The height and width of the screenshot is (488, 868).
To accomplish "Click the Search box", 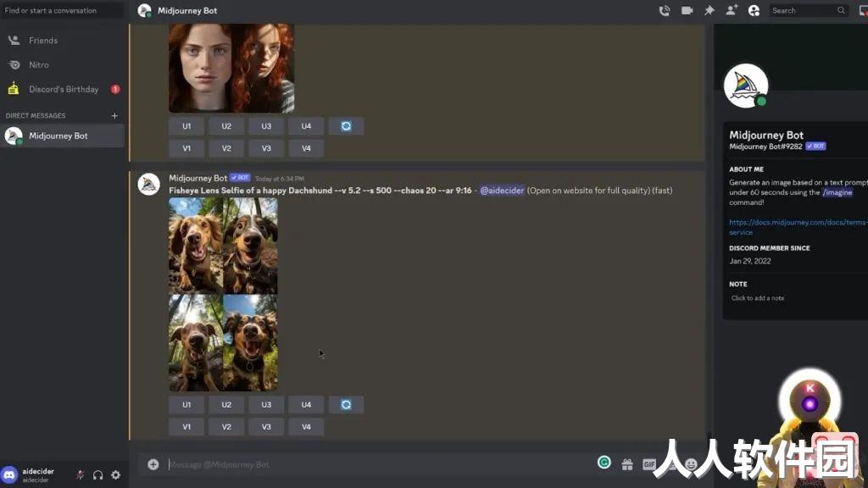I will click(x=808, y=10).
